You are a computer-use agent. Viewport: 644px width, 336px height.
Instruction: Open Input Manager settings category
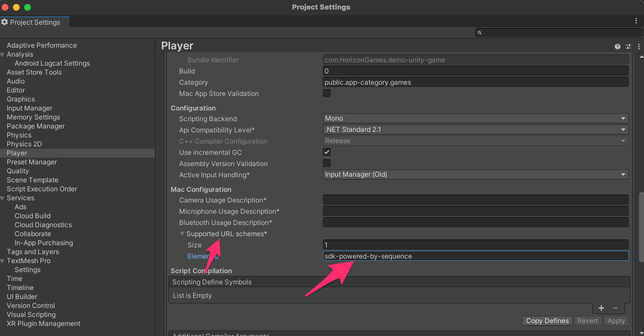[x=29, y=108]
